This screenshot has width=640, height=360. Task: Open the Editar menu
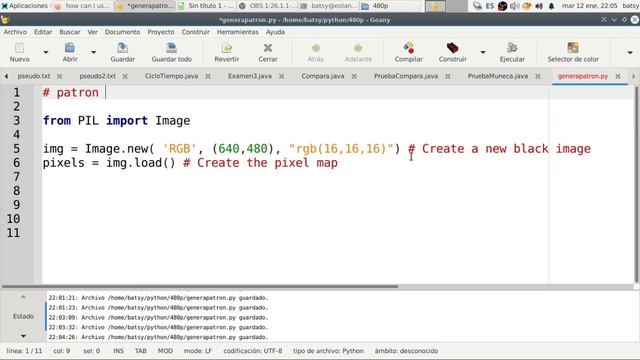pyautogui.click(x=43, y=32)
